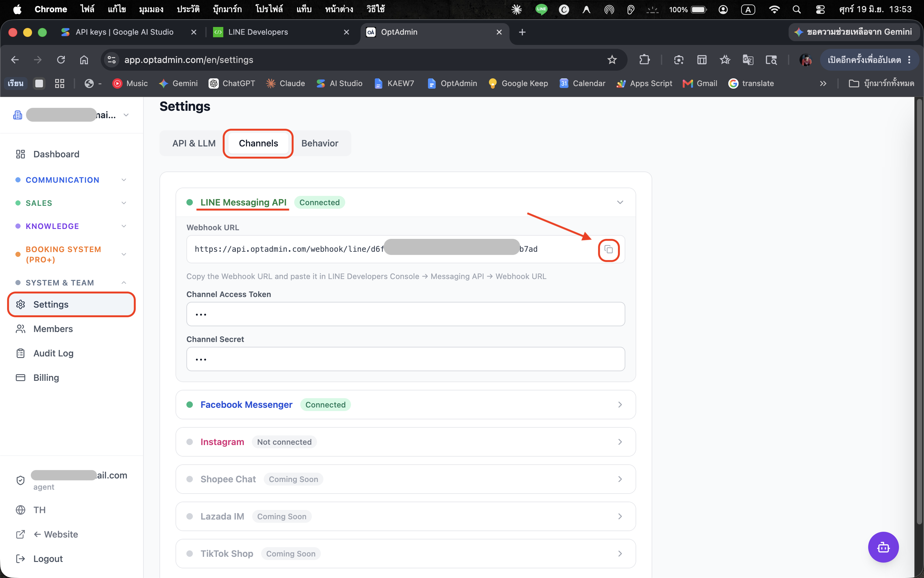Open Wi-Fi menu bar icon

pos(774,10)
